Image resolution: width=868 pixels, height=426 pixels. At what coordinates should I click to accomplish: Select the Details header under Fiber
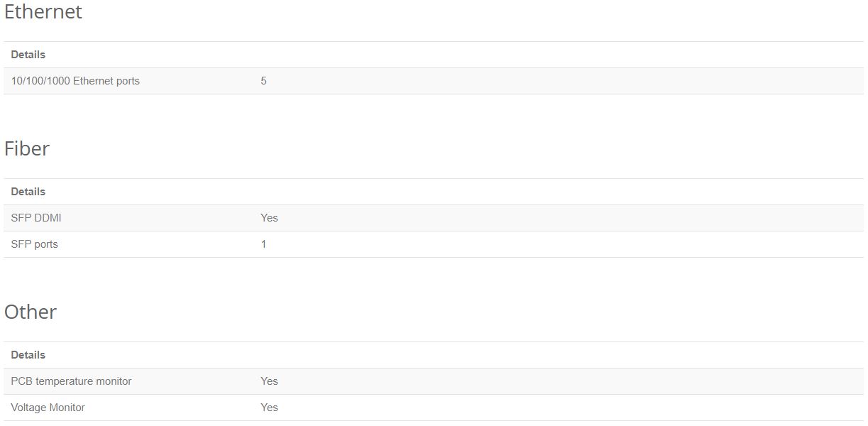(28, 192)
